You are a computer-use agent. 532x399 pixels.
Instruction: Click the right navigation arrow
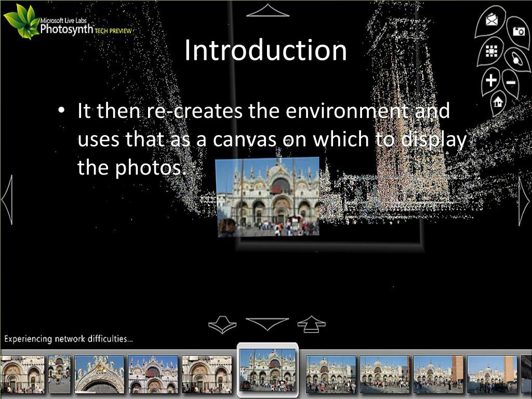point(524,202)
